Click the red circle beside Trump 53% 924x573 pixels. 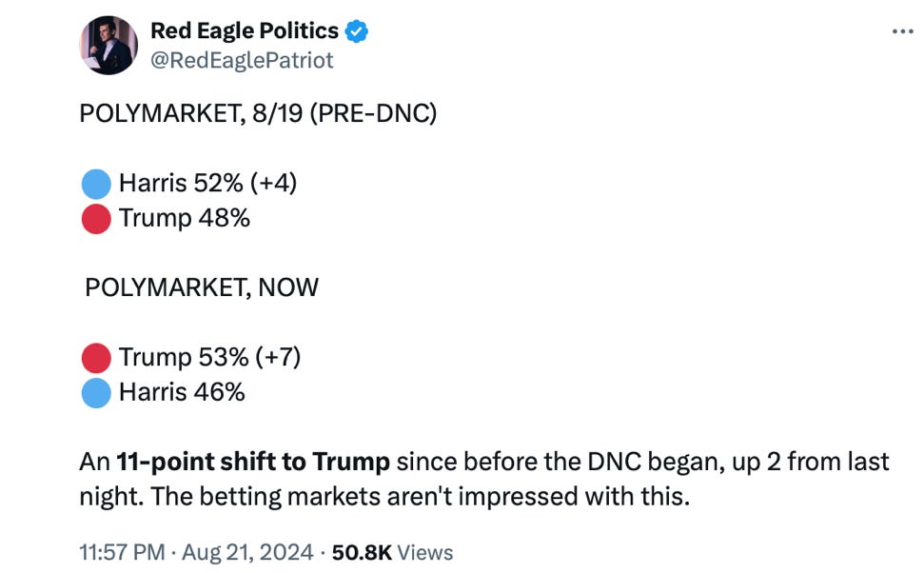point(96,358)
